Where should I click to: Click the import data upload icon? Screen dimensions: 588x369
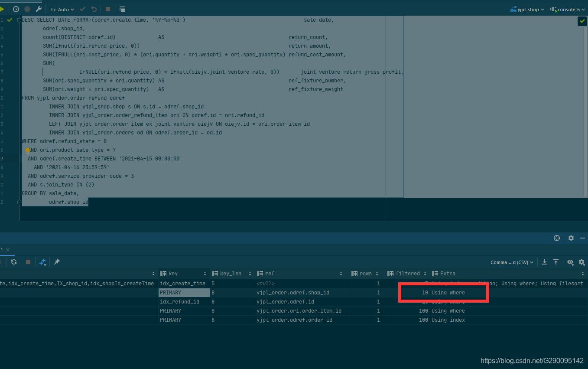pos(556,262)
